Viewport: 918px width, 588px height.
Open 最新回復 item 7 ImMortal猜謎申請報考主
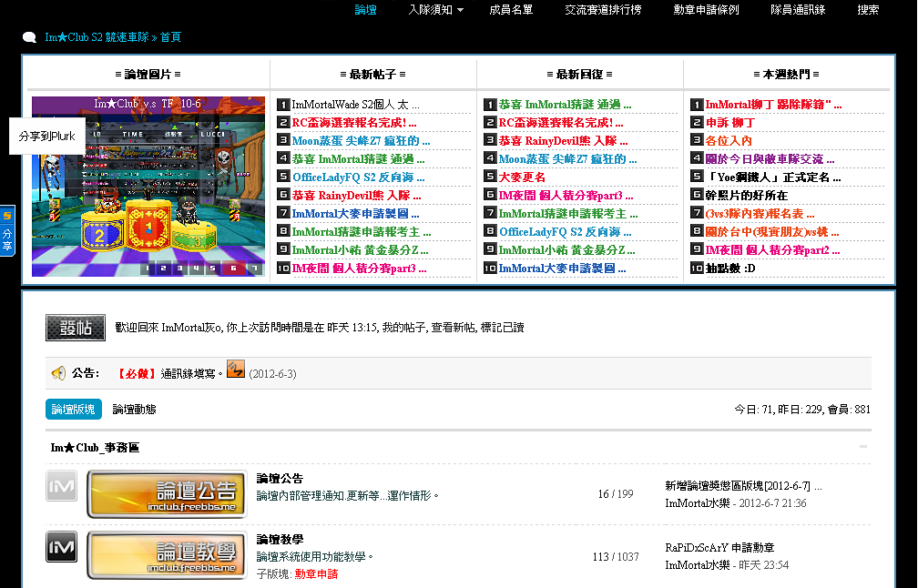(x=568, y=214)
